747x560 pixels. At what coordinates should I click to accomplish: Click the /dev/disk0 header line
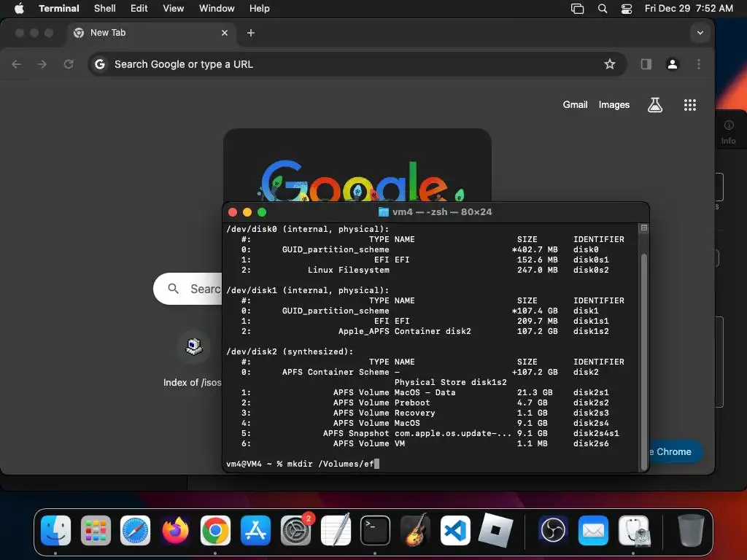(x=308, y=229)
